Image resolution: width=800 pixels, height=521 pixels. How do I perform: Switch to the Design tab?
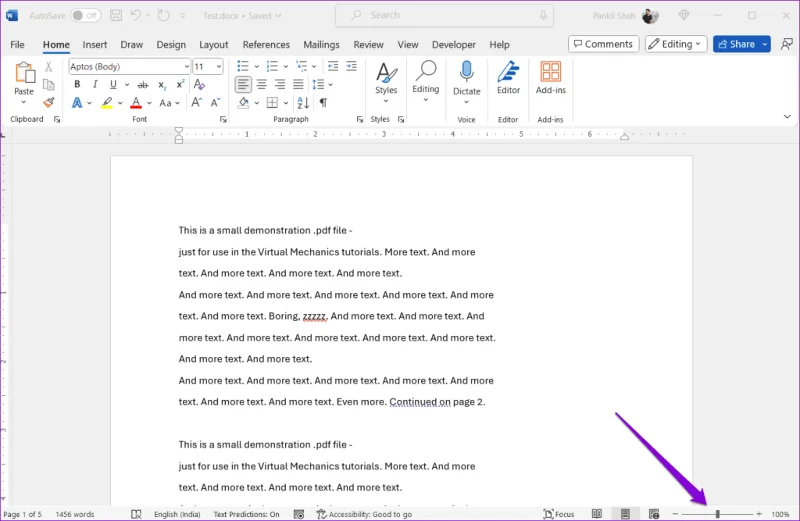tap(171, 45)
